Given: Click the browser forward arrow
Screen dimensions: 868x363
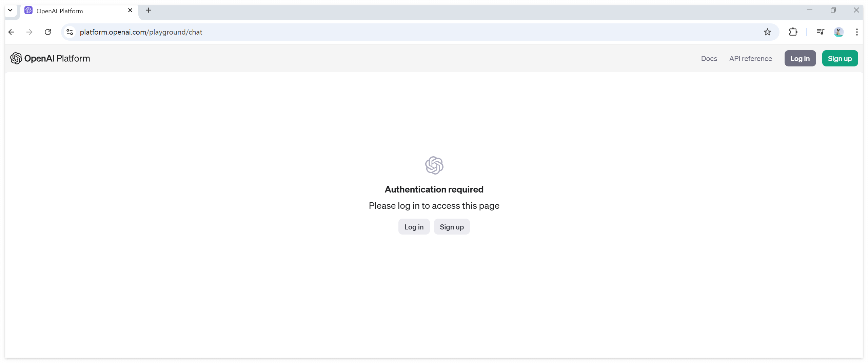Looking at the screenshot, I should coord(29,32).
